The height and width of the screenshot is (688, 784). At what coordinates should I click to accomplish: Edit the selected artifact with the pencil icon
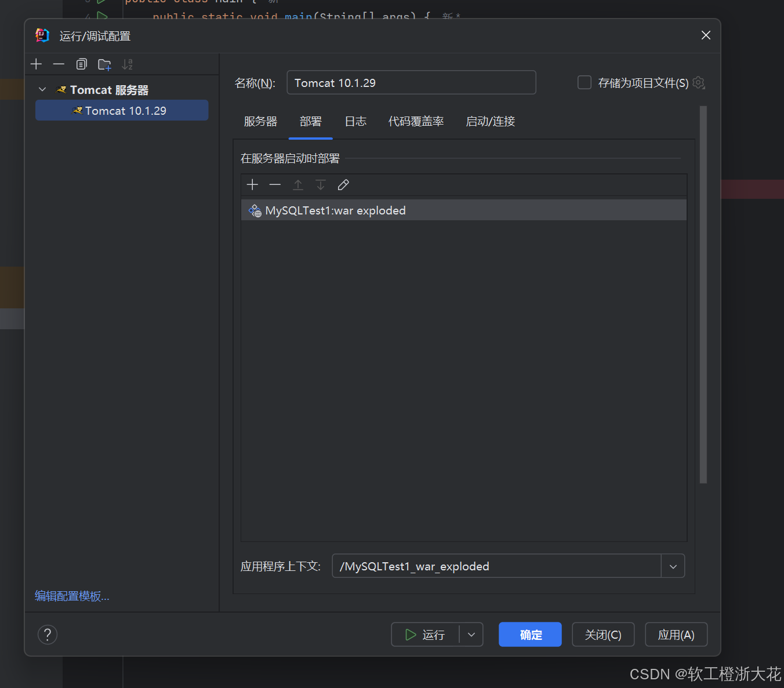pyautogui.click(x=343, y=185)
